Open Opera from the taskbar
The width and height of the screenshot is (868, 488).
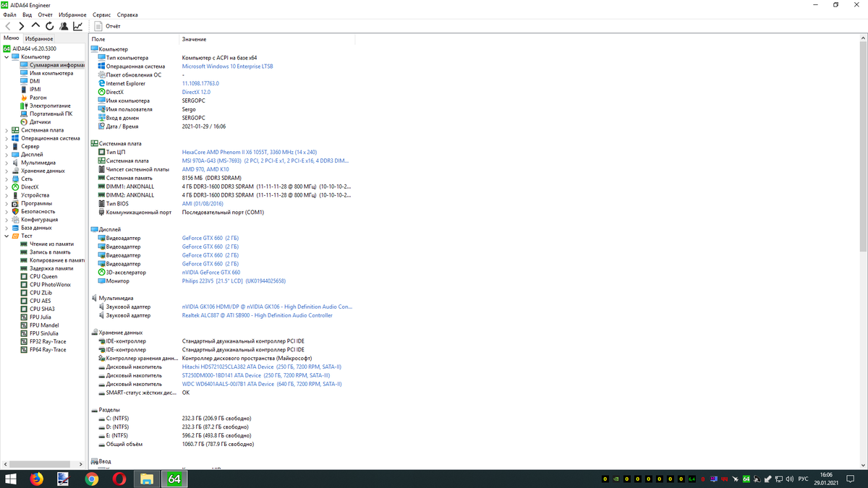click(119, 479)
